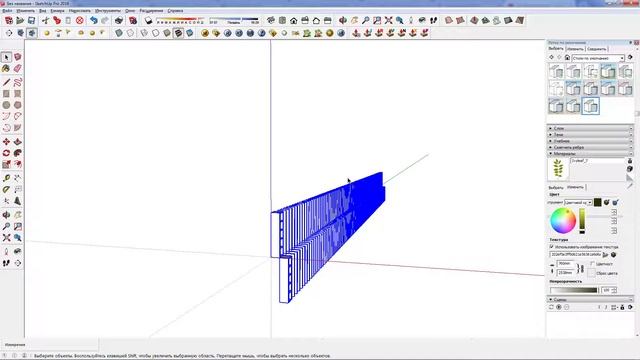Click the opacity gradient slider
The width and height of the screenshot is (640, 360).
(x=573, y=290)
